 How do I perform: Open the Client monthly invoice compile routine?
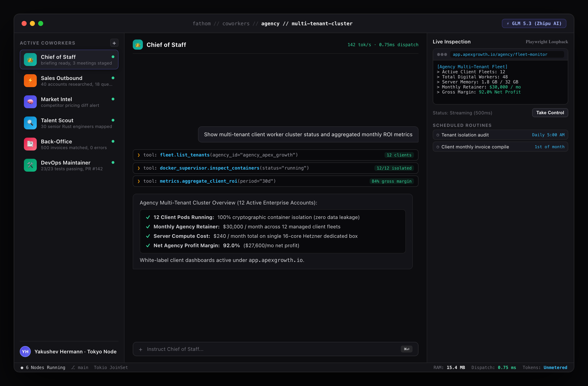(500, 147)
